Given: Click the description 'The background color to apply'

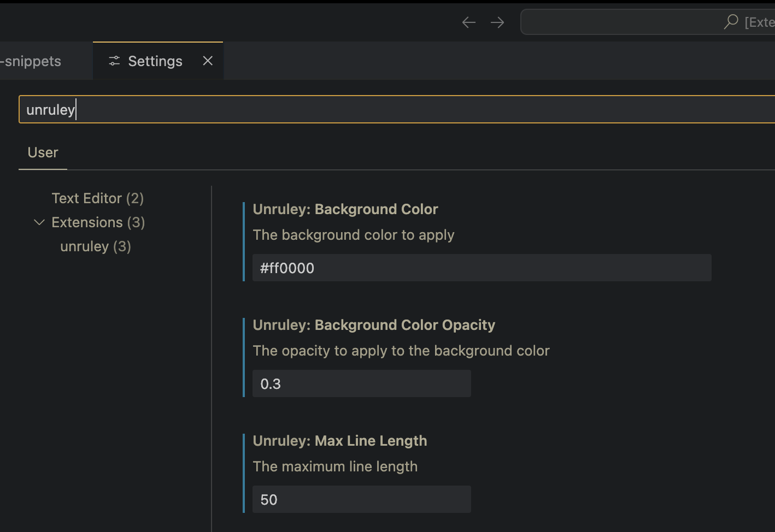Looking at the screenshot, I should (354, 235).
